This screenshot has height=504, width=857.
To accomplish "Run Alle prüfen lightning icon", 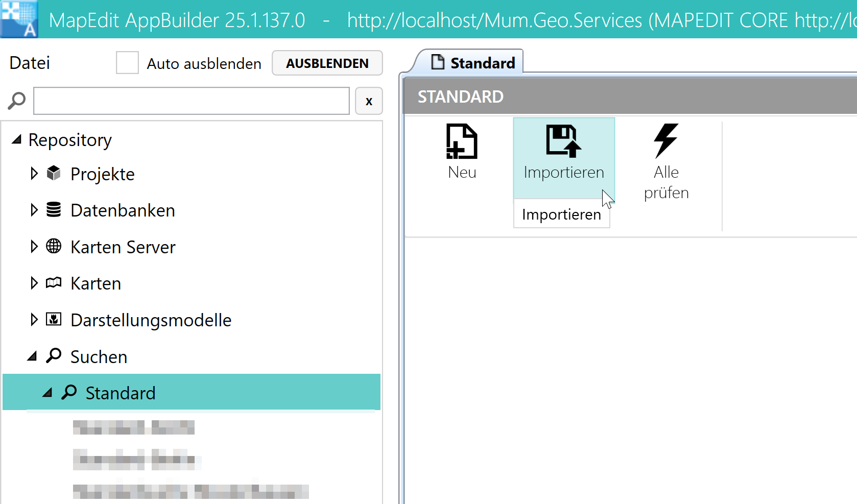I will 665,140.
